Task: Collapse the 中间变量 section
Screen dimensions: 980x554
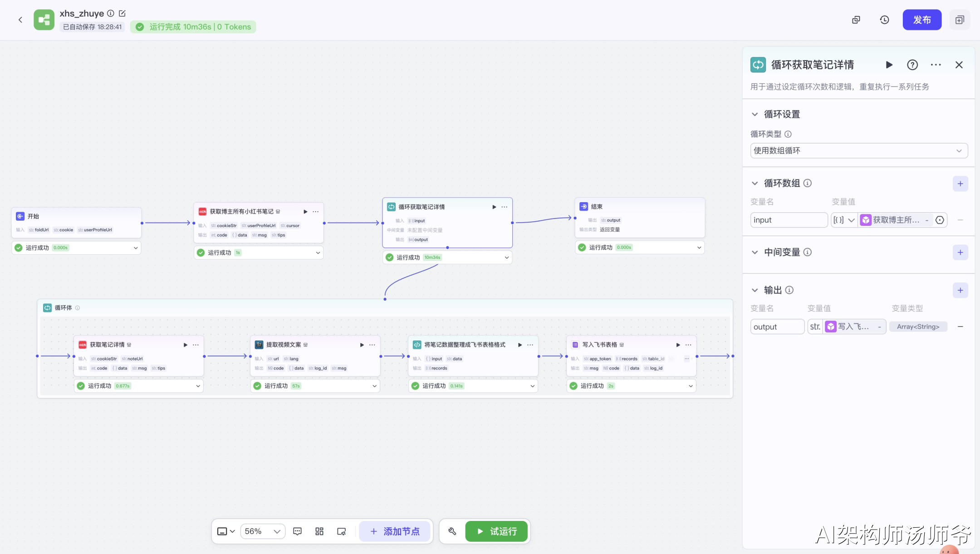Action: [x=755, y=252]
